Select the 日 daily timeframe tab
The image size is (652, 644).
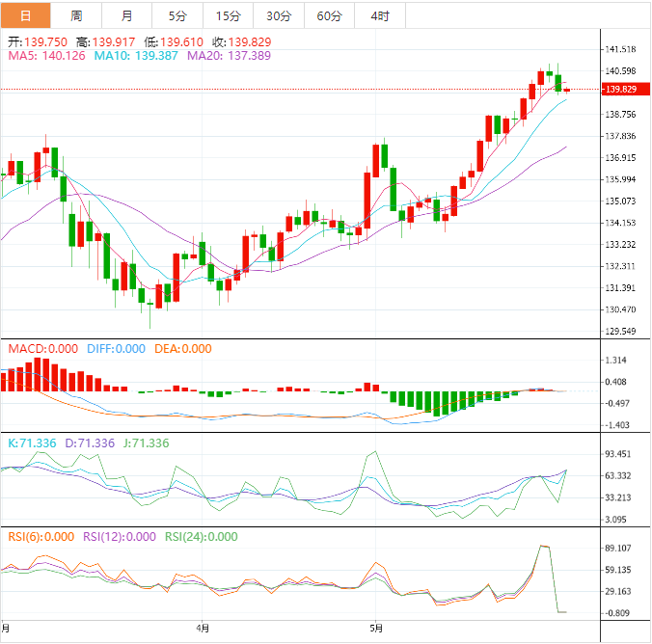click(x=25, y=15)
